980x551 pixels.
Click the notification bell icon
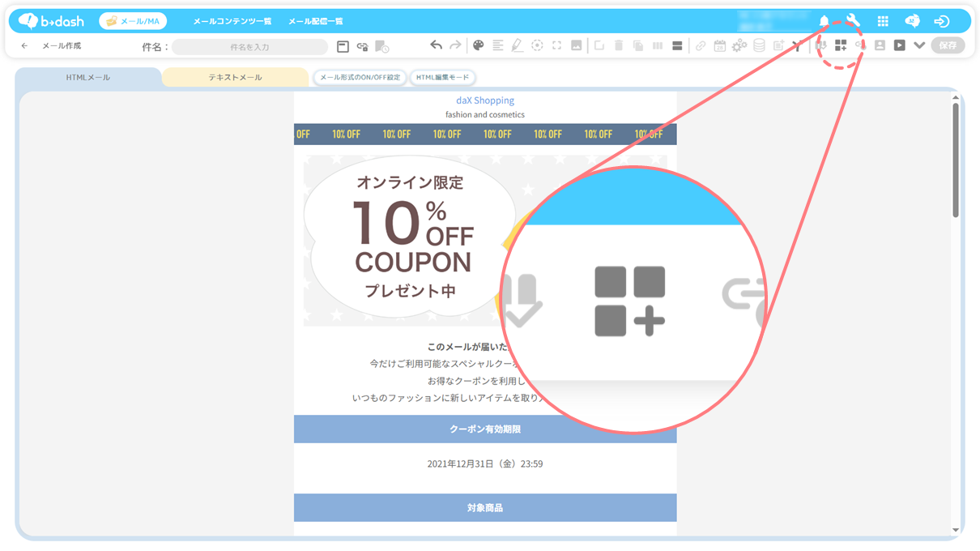[x=824, y=21]
